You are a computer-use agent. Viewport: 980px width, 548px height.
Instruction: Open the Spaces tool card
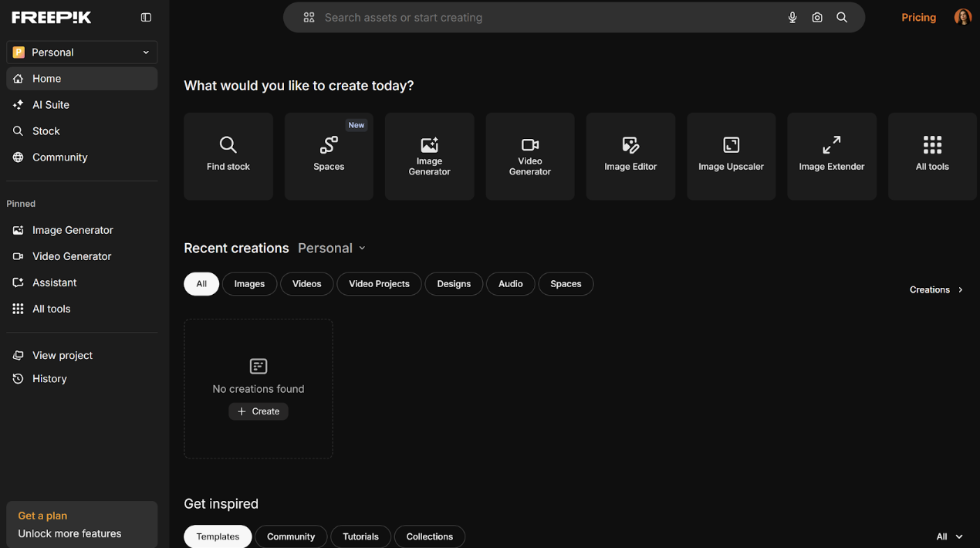click(329, 156)
